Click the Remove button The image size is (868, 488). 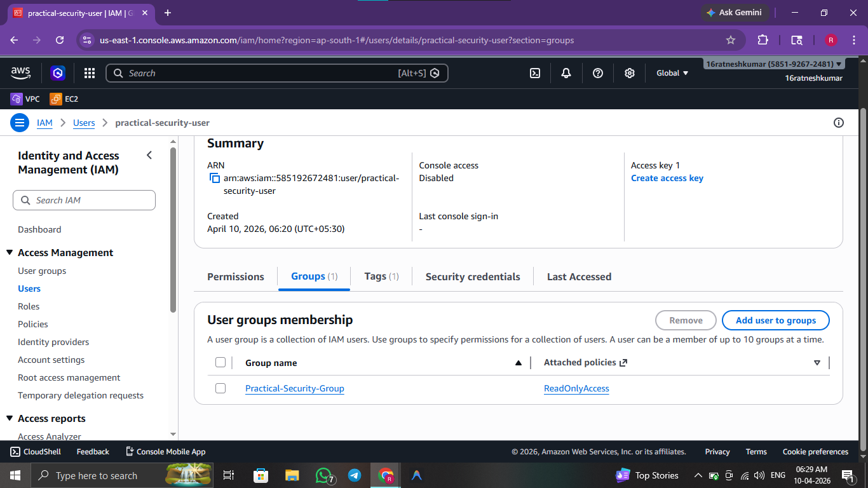tap(686, 320)
